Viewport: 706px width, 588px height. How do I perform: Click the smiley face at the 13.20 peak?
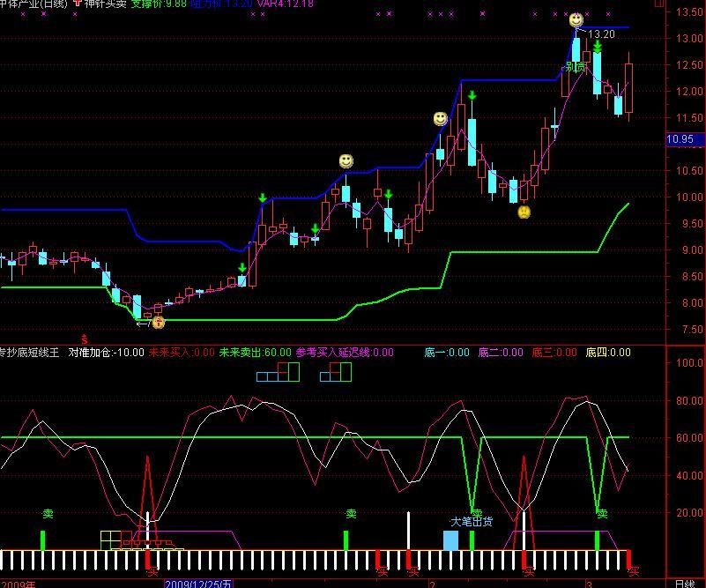(576, 19)
